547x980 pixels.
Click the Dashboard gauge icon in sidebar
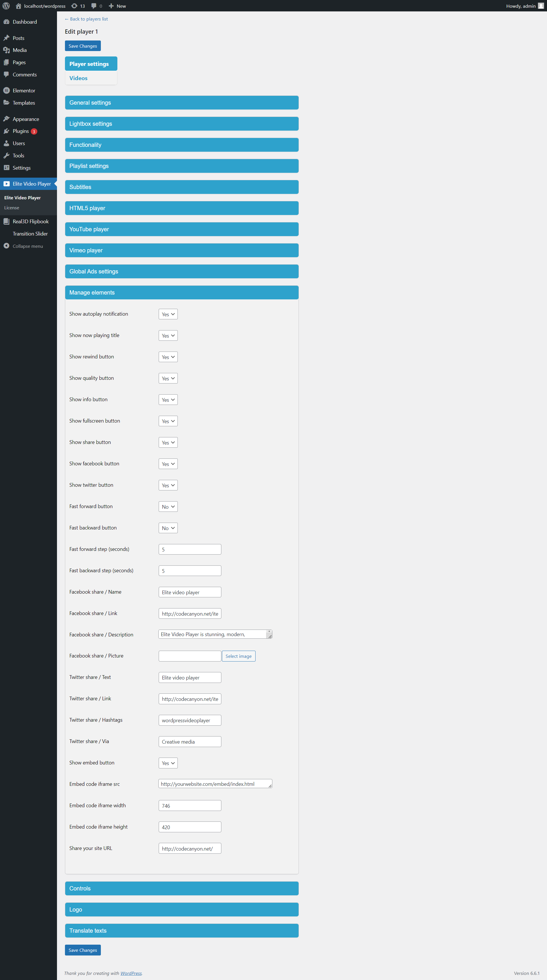tap(7, 22)
